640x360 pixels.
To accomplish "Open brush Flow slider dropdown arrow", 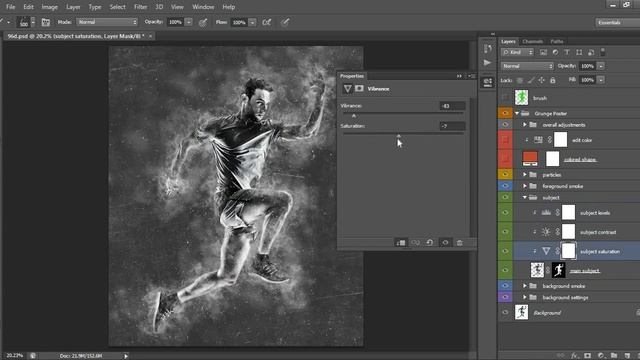I will pyautogui.click(x=252, y=22).
